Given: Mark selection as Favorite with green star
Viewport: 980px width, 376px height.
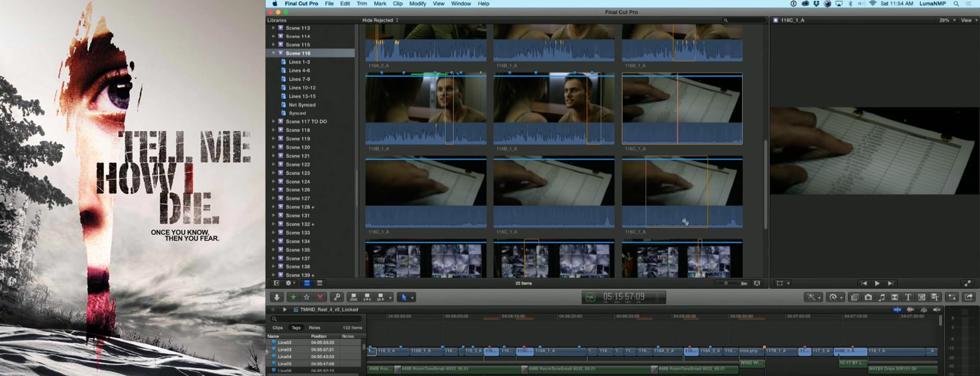Looking at the screenshot, I should (x=293, y=297).
